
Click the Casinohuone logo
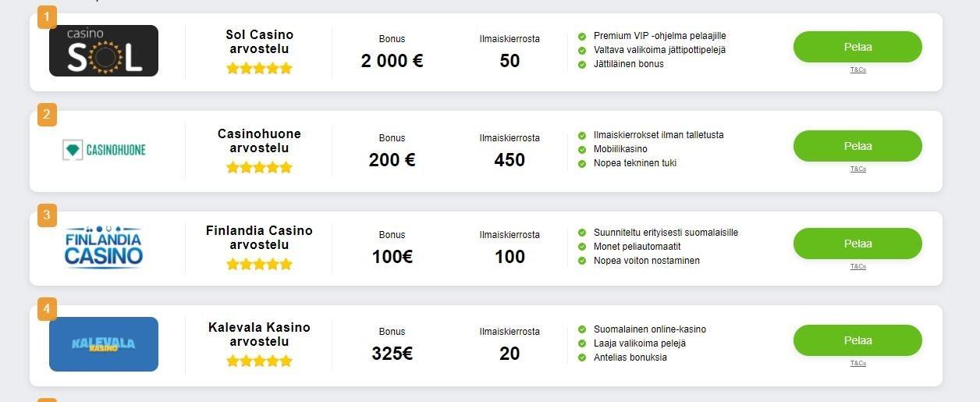pyautogui.click(x=104, y=150)
